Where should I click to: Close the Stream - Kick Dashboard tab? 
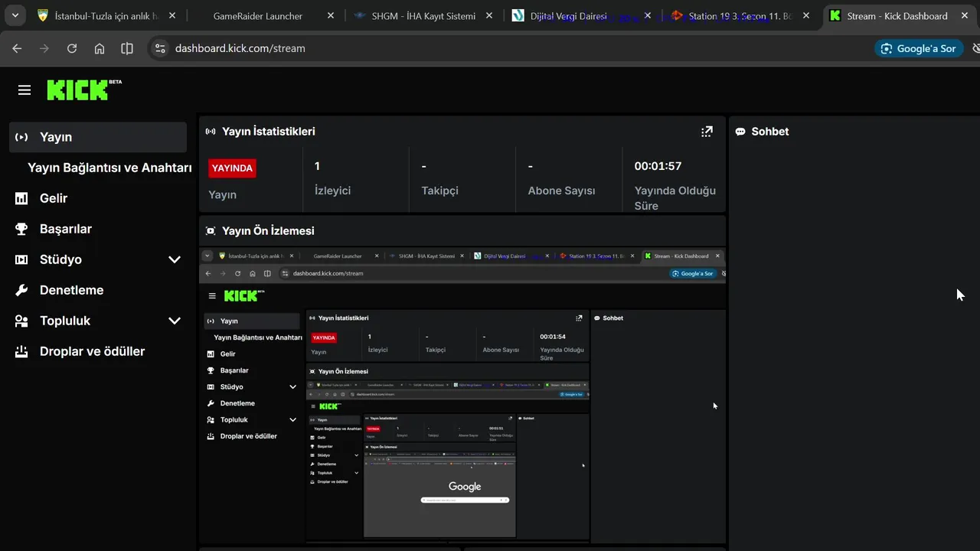965,15
